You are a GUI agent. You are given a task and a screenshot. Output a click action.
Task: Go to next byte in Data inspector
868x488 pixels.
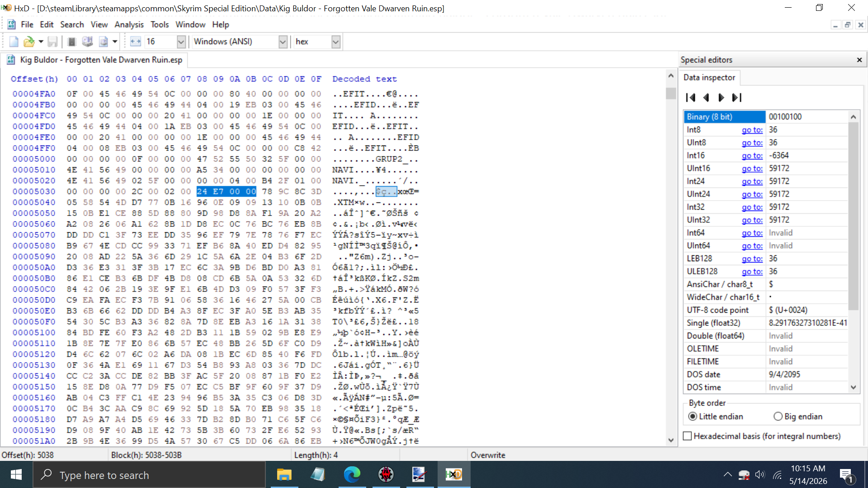click(721, 98)
